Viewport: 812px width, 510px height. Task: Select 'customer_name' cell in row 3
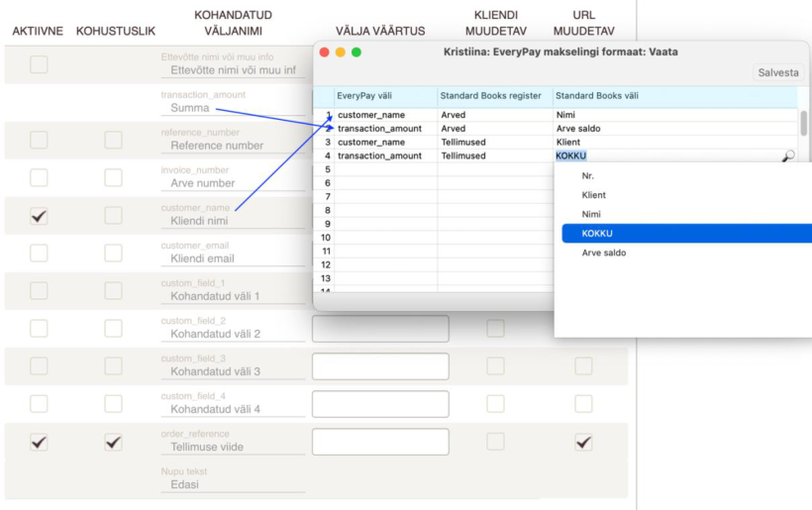(x=386, y=142)
